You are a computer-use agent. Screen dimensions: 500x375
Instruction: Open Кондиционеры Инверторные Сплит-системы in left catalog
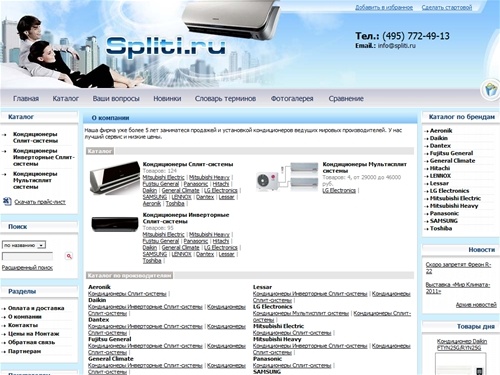[44, 157]
